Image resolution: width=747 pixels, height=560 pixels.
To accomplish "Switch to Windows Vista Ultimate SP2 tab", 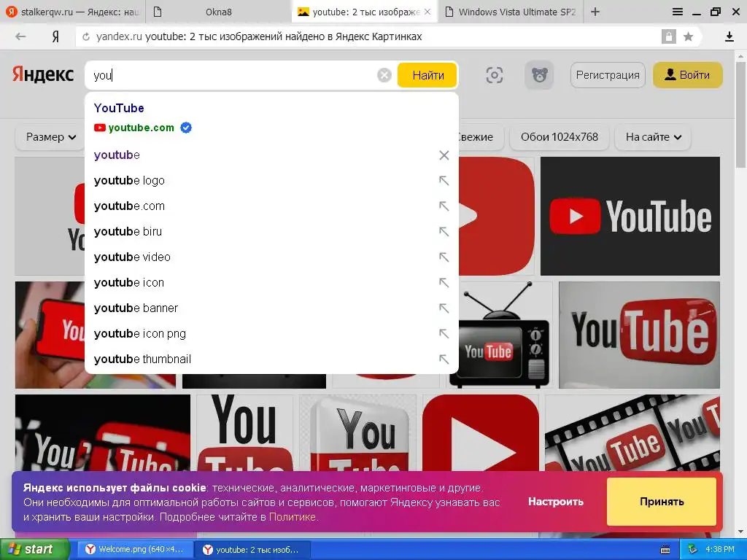I will (x=510, y=12).
